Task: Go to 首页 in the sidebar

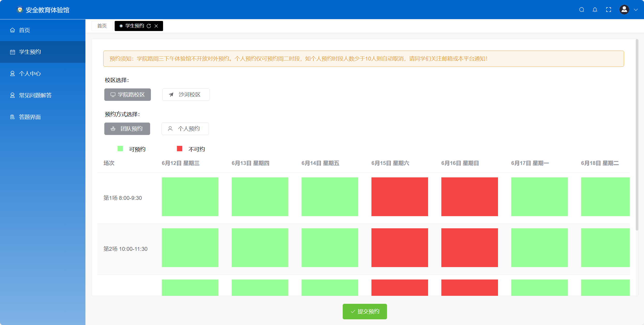Action: [24, 30]
